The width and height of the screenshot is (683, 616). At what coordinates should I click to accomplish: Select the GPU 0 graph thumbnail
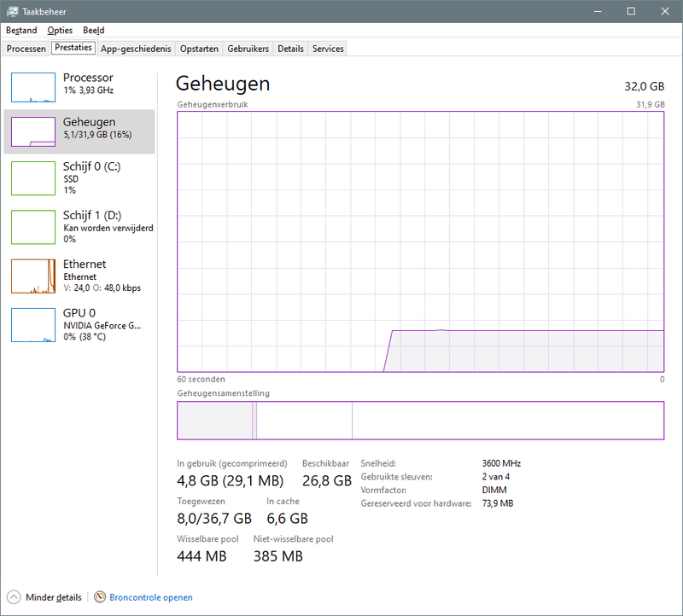33,325
